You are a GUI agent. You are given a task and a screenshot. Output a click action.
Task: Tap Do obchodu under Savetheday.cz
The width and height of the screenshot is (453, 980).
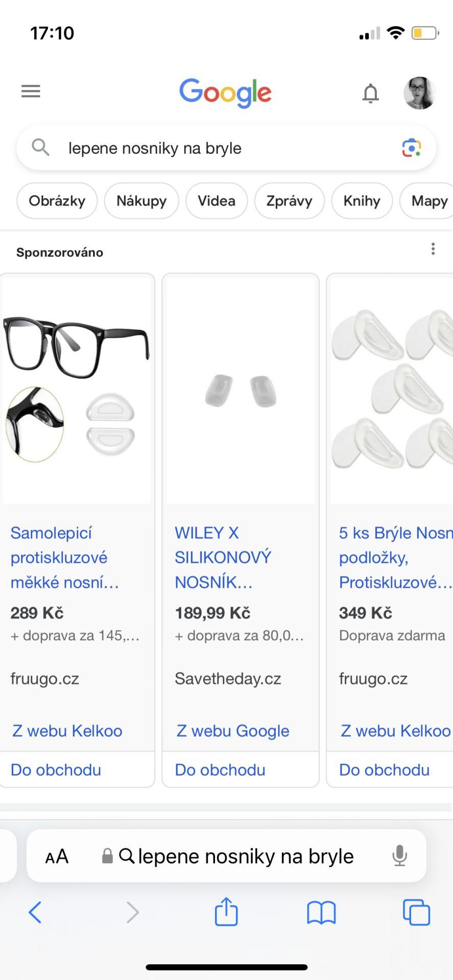pos(220,770)
